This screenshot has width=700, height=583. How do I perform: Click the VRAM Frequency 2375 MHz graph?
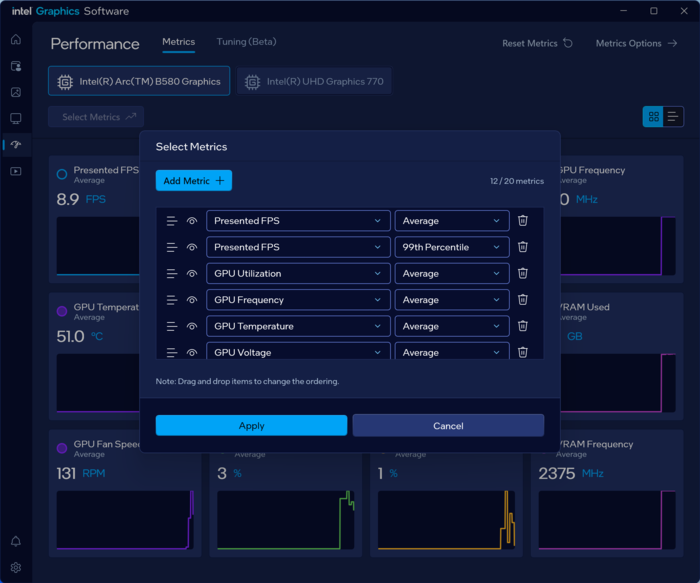tap(607, 520)
